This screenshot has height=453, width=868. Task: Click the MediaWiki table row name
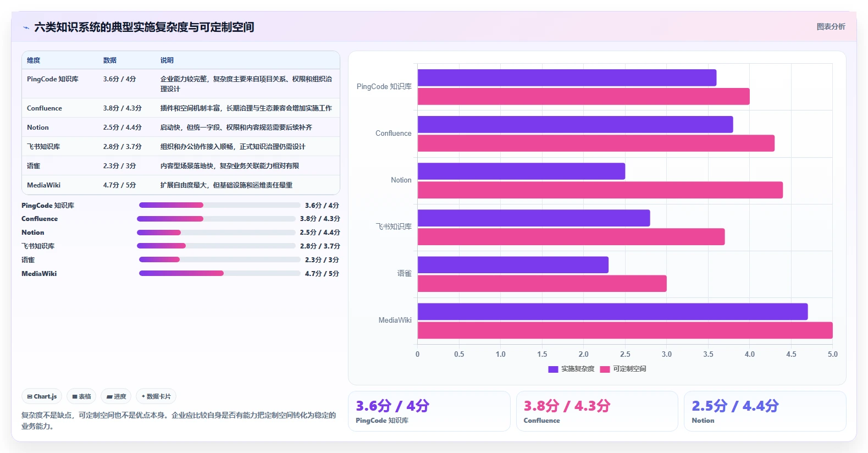(44, 185)
